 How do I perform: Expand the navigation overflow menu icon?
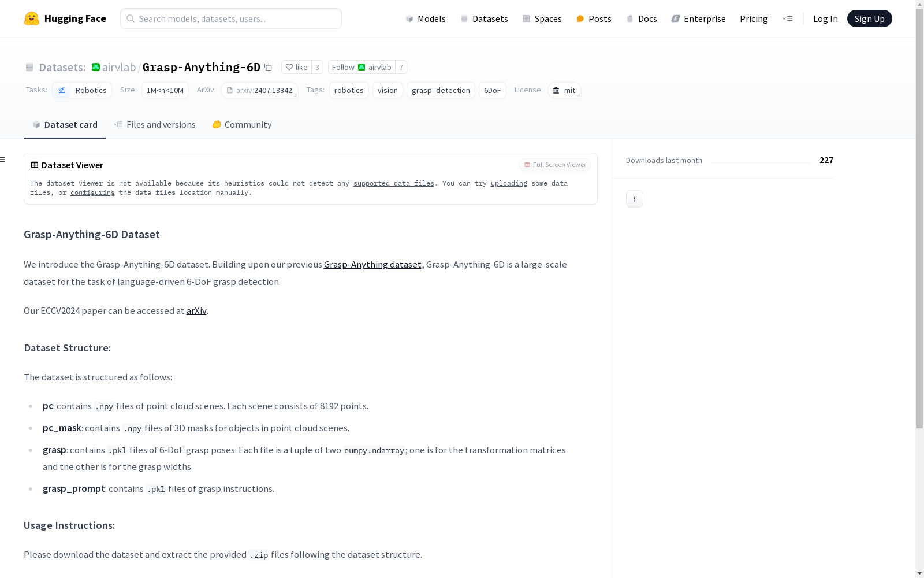(787, 18)
